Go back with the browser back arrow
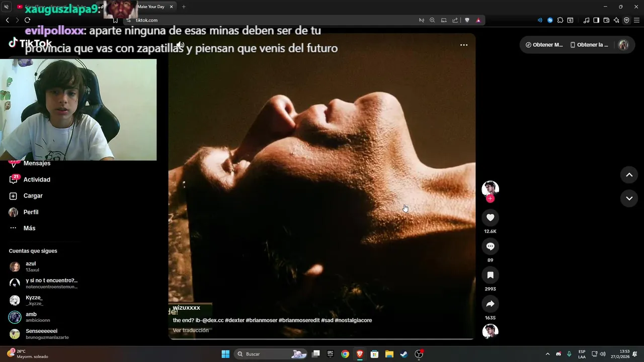 8,20
